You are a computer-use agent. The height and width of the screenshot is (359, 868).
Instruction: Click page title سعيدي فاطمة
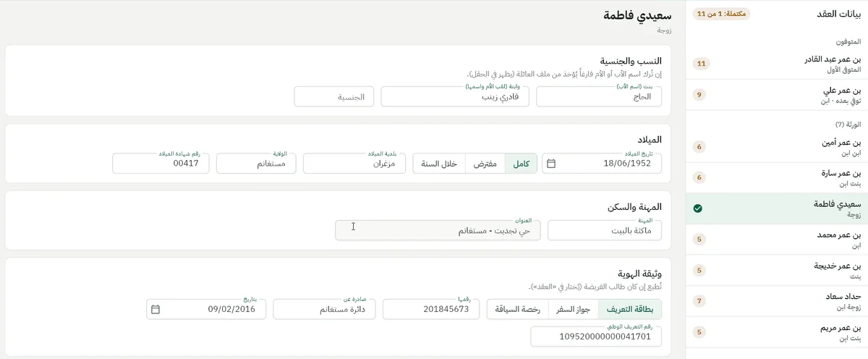[x=637, y=15]
